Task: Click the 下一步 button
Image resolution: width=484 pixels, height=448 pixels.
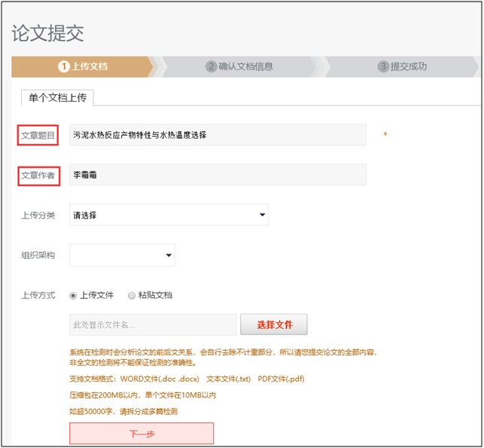Action: (142, 434)
